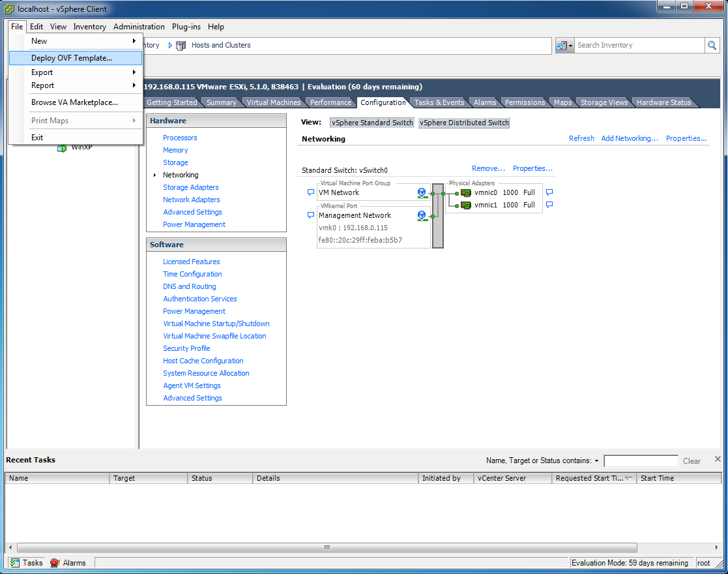Open the Plug-ins menu
728x574 pixels.
(x=186, y=27)
